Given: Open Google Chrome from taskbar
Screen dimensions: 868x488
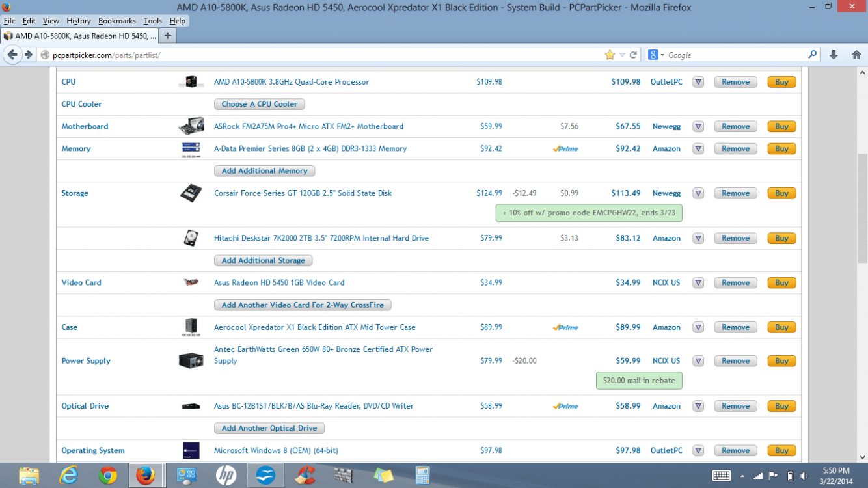Looking at the screenshot, I should pyautogui.click(x=108, y=476).
